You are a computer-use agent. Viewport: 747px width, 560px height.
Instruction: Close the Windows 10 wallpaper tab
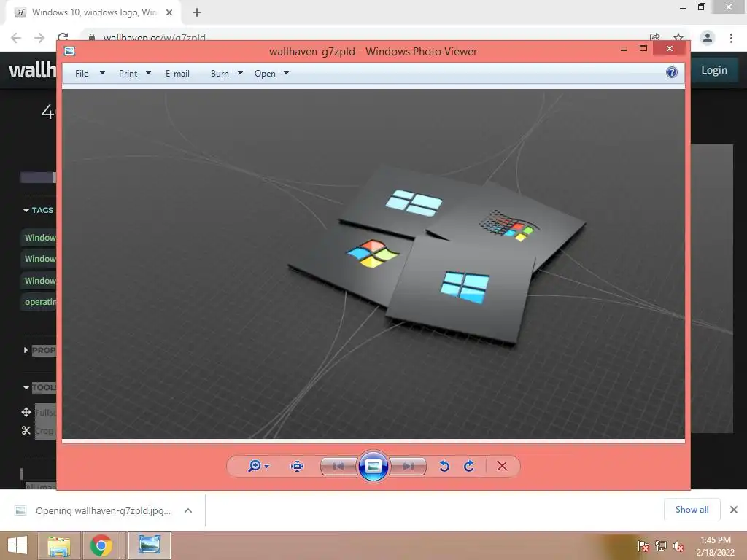click(169, 12)
